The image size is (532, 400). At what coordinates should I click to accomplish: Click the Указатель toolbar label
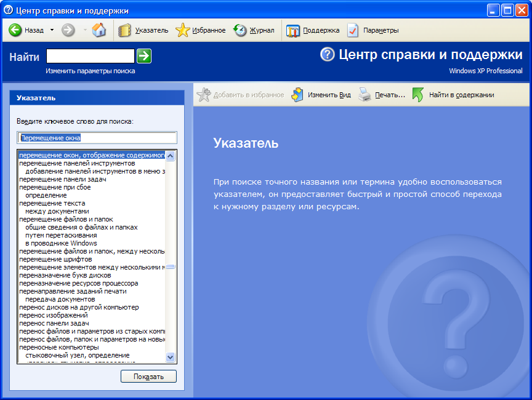click(x=151, y=30)
